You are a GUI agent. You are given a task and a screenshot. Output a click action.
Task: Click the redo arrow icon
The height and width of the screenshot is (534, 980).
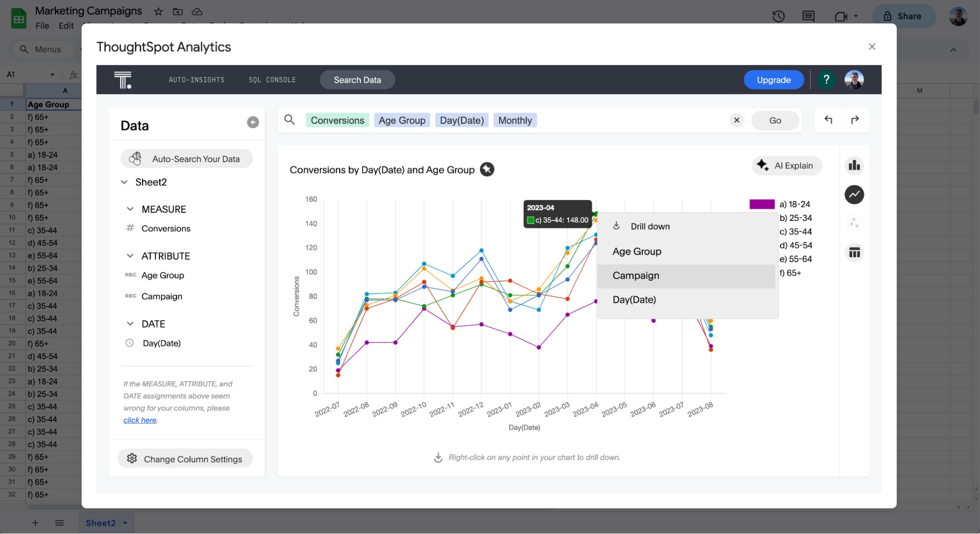point(855,120)
